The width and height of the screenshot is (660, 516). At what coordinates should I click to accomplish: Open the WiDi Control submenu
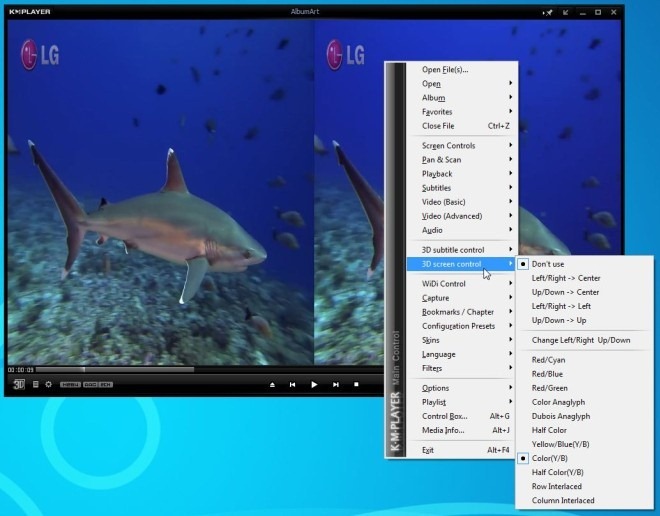click(x=462, y=284)
